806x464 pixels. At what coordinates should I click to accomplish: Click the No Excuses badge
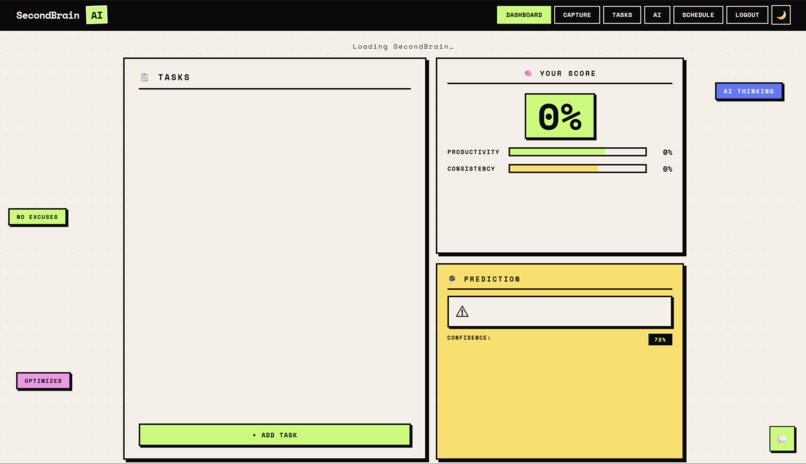[x=38, y=217]
